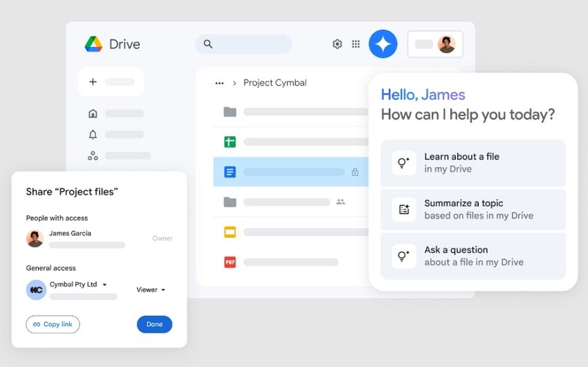
Task: Click the Copy link button
Action: tap(53, 324)
